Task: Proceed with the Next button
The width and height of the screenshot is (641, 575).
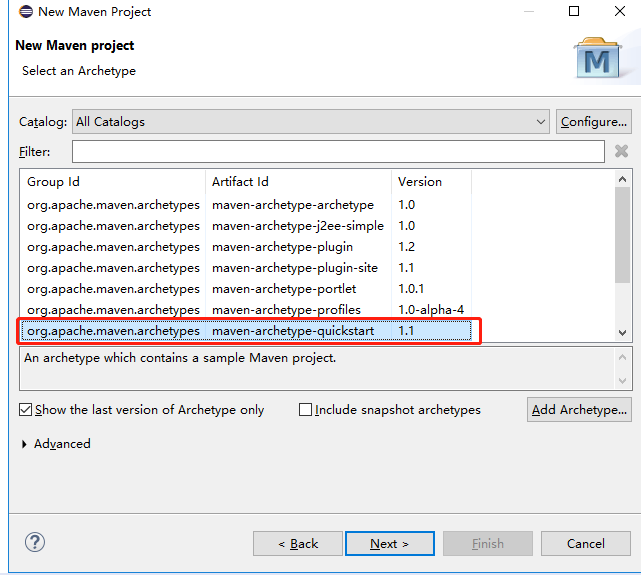Action: [x=390, y=544]
